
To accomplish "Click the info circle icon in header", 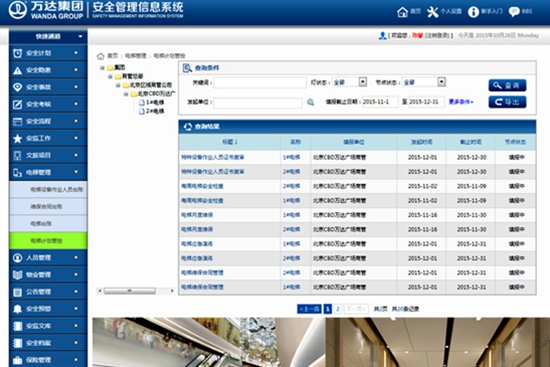I will [473, 12].
